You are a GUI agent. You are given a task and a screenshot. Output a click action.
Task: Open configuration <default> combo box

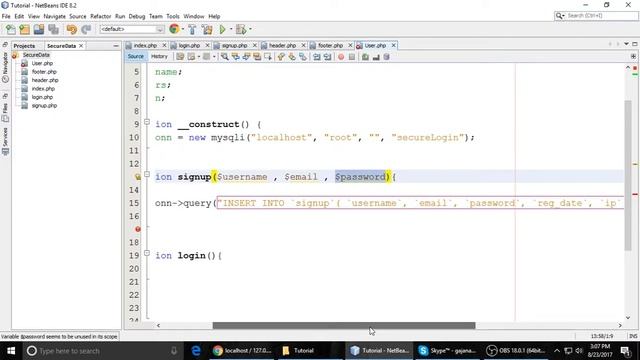pyautogui.click(x=132, y=29)
